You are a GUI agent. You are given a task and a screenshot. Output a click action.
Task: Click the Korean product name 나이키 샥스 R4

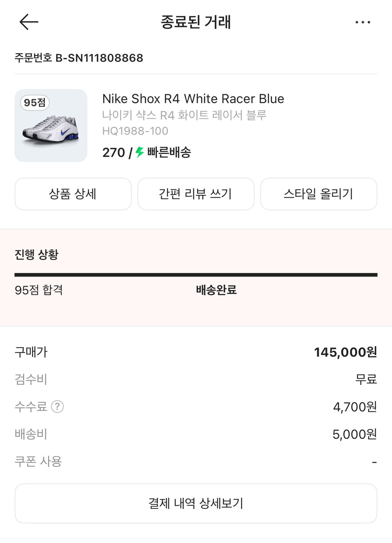pyautogui.click(x=184, y=115)
